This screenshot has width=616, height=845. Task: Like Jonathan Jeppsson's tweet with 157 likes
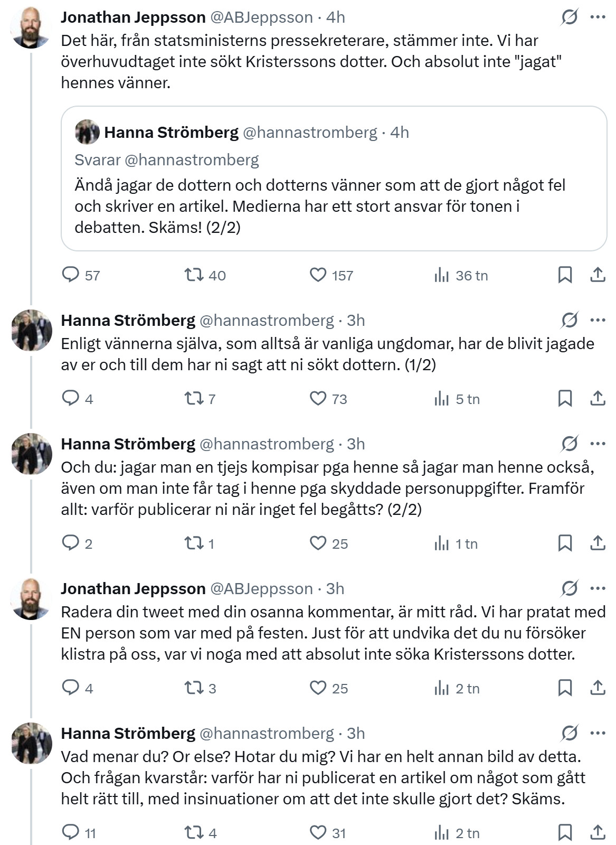318,275
